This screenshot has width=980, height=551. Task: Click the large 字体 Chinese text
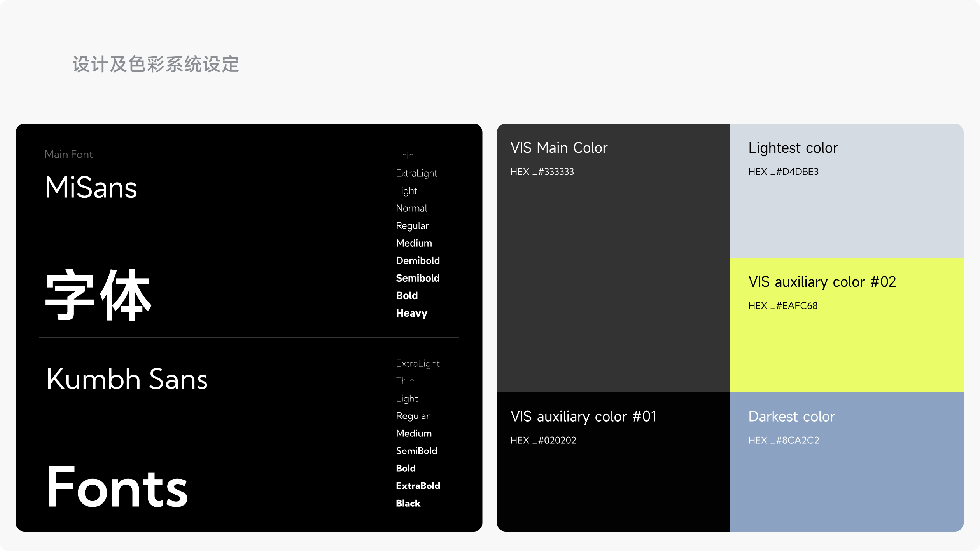(98, 295)
